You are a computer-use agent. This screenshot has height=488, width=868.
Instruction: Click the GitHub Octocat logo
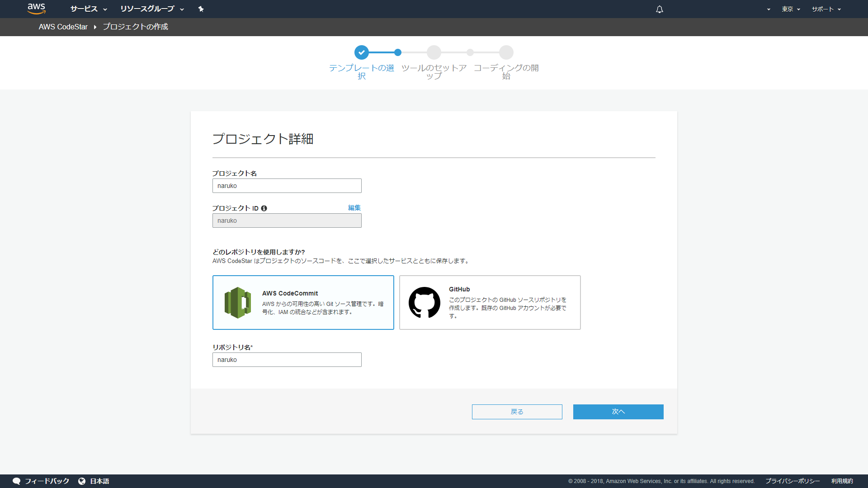tap(425, 302)
